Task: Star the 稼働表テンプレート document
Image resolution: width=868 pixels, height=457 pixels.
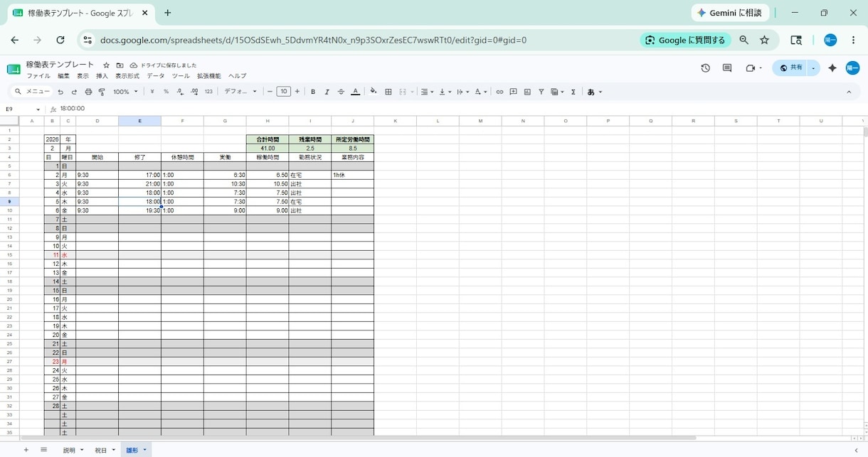Action: point(107,65)
